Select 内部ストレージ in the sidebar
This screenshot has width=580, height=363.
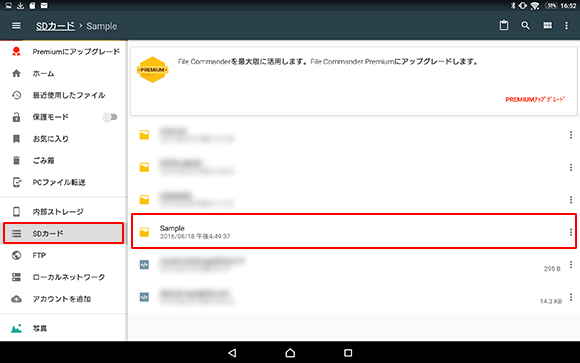pyautogui.click(x=64, y=212)
